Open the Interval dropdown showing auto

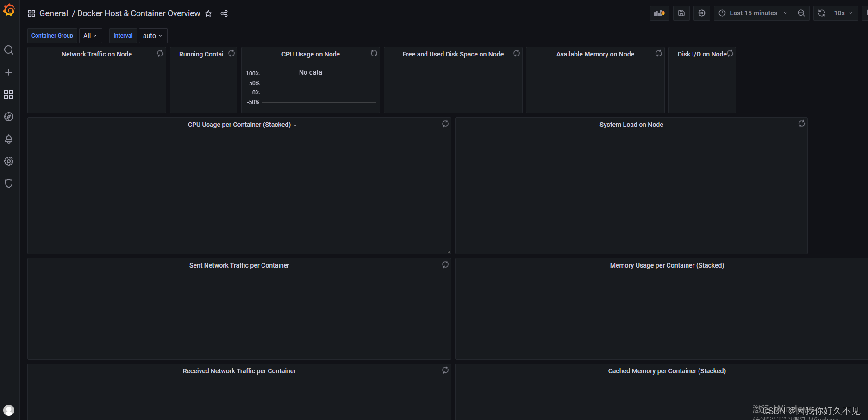(x=153, y=35)
